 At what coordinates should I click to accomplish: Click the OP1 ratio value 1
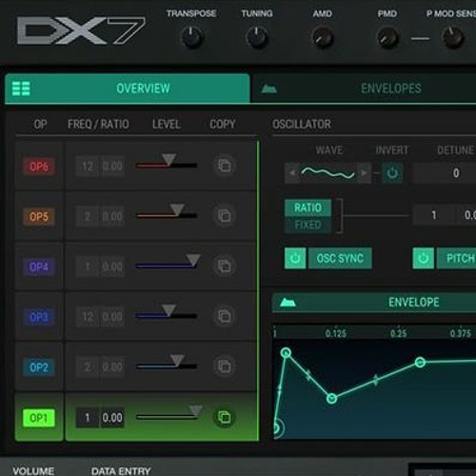coord(88,418)
